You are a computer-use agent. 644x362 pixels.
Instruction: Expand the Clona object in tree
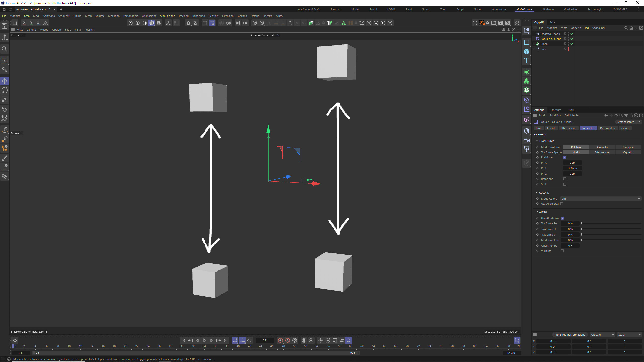pyautogui.click(x=534, y=44)
